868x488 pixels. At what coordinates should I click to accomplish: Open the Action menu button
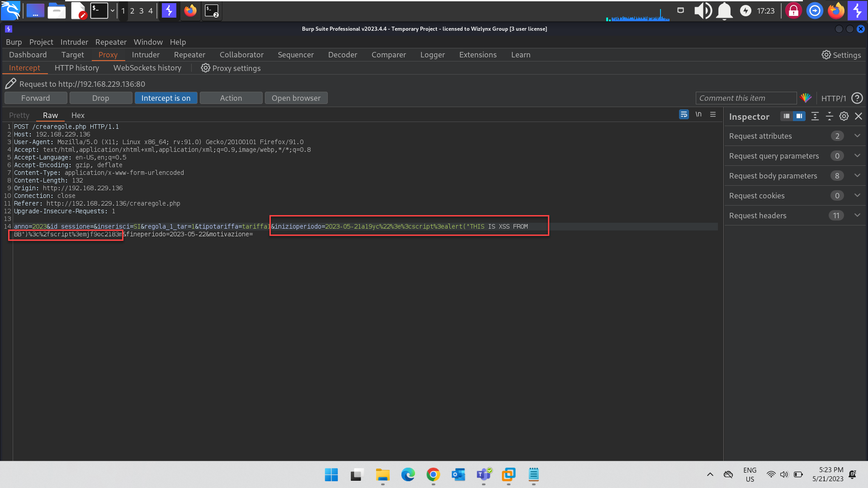point(231,98)
